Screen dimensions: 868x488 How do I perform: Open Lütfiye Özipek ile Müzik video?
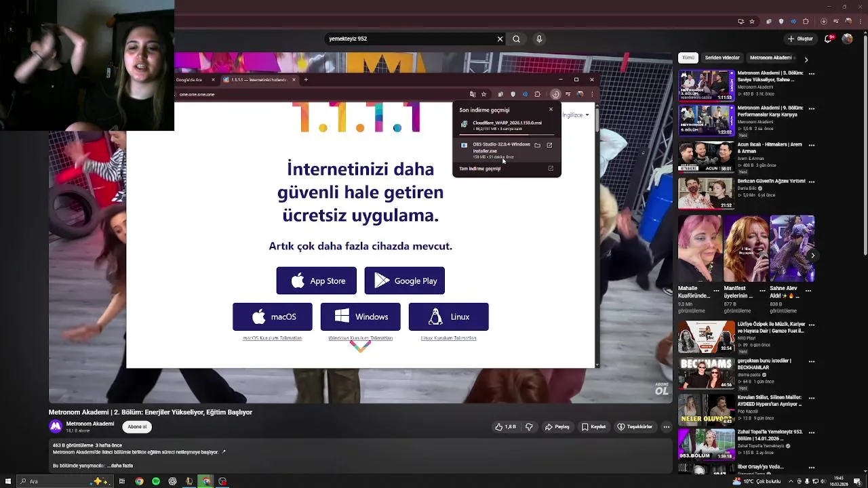click(707, 337)
